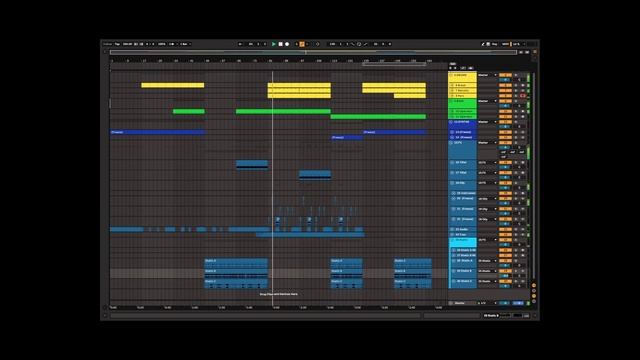Screen dimensions: 640x360
Task: Click the Tap tempo button
Action: coord(117,44)
